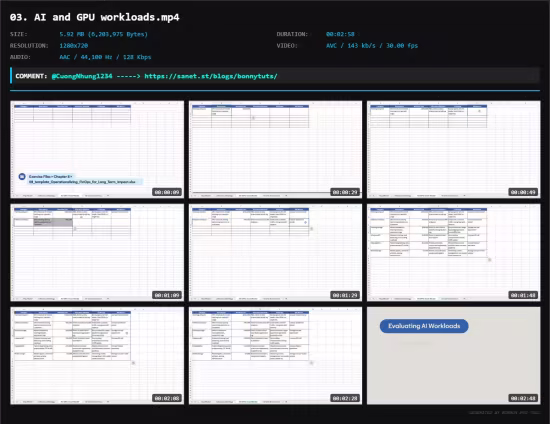The height and width of the screenshot is (424, 550).
Task: Open the thumbnail frame stamped 00:01:09
Action: (97, 253)
